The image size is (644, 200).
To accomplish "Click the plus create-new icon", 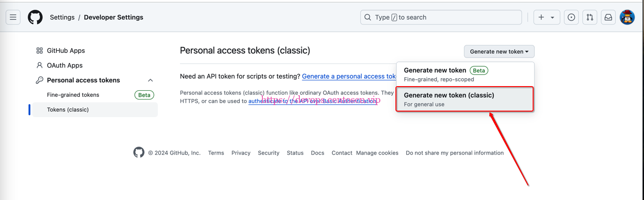I will pyautogui.click(x=541, y=18).
